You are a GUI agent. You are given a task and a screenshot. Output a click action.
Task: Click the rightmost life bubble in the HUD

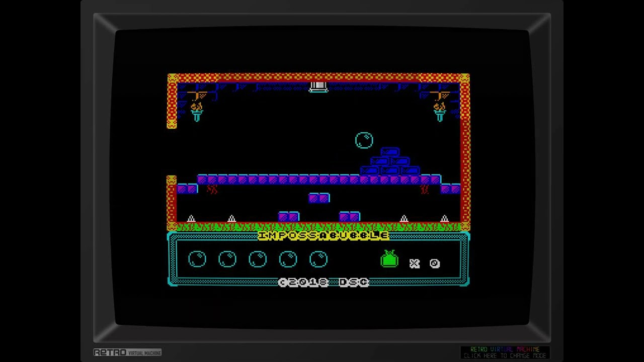318,259
